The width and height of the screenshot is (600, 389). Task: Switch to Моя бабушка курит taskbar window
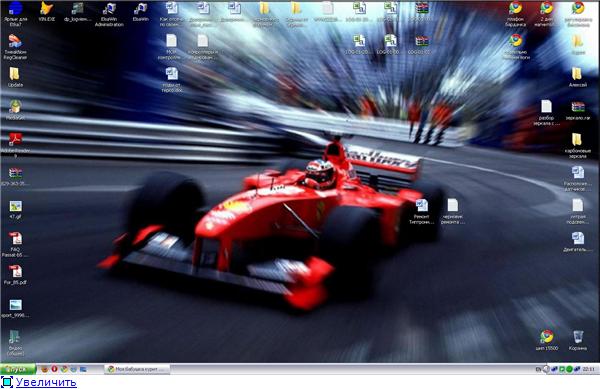[137, 369]
